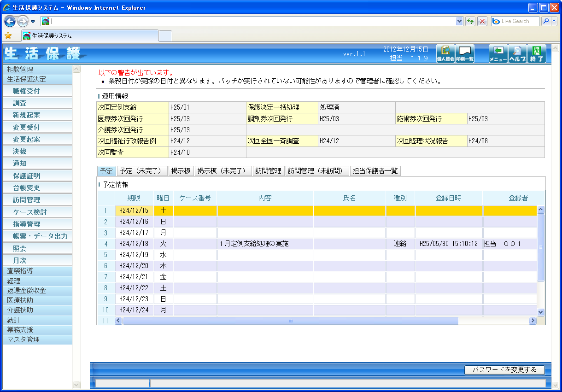Open 変更受付 from the sidebar
This screenshot has height=392, width=562.
[37, 127]
